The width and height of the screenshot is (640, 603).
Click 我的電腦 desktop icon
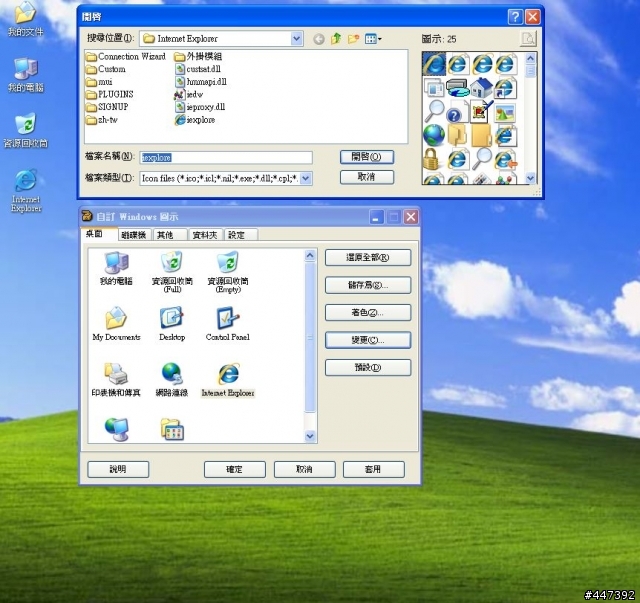pyautogui.click(x=26, y=75)
